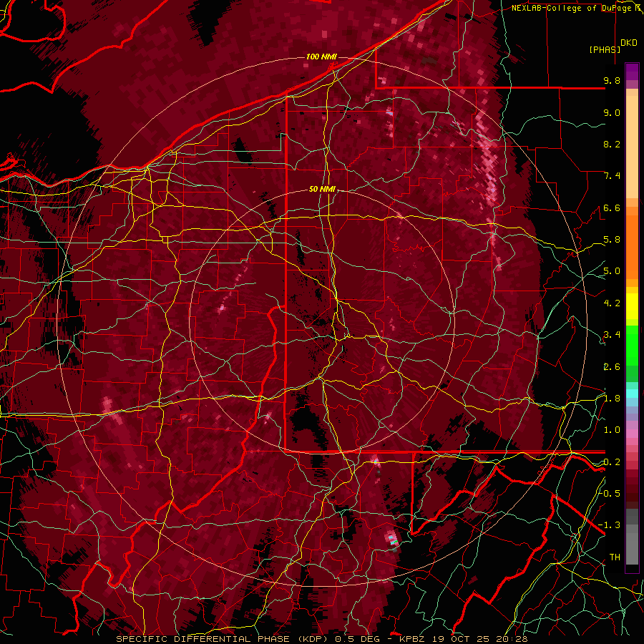Click the -1.3 value on the scale

tap(609, 525)
